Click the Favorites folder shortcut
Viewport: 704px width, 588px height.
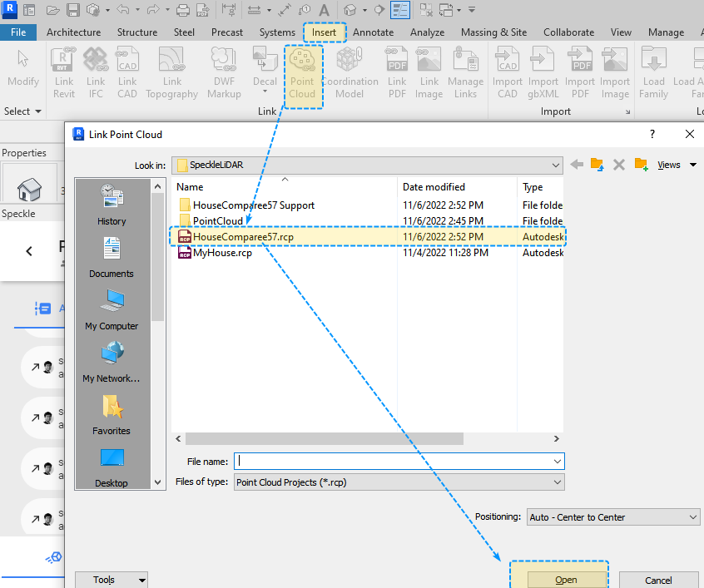click(x=112, y=414)
